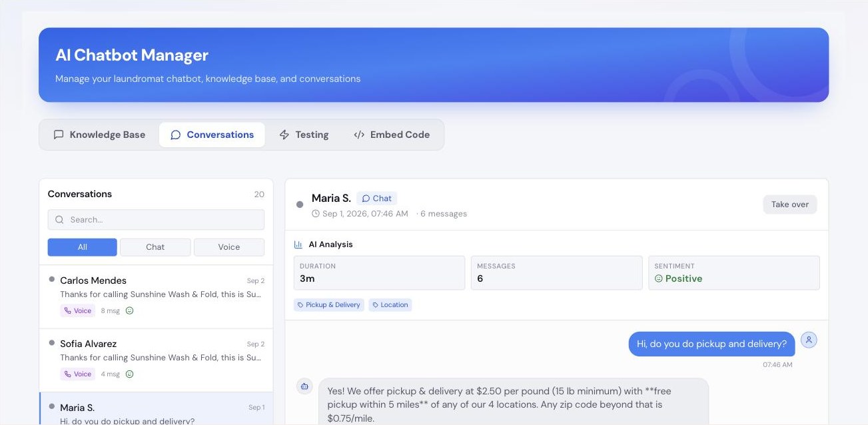Click the AI Analysis chart icon

[298, 244]
